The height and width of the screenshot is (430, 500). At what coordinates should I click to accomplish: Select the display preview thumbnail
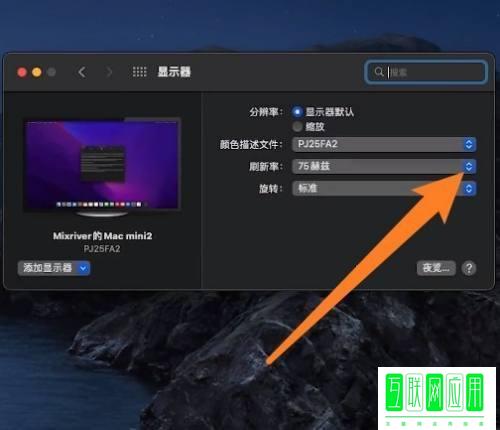102,167
